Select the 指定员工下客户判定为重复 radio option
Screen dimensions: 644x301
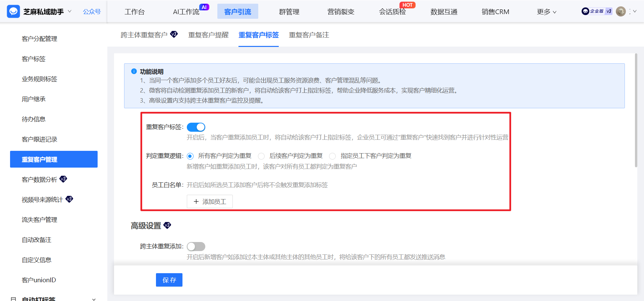click(x=332, y=156)
